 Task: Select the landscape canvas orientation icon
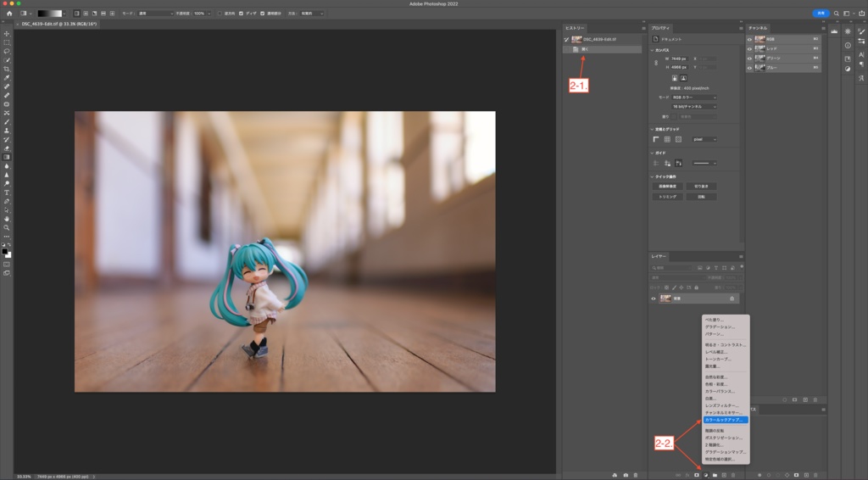coord(684,78)
